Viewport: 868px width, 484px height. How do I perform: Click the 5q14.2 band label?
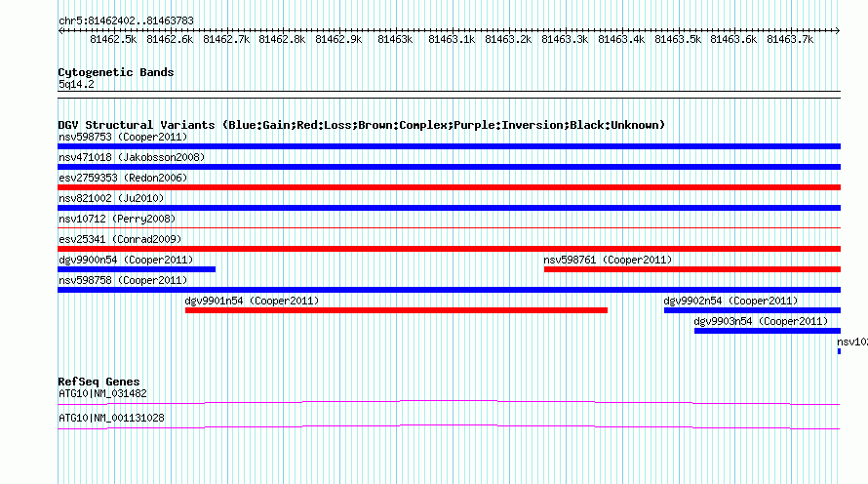[76, 84]
